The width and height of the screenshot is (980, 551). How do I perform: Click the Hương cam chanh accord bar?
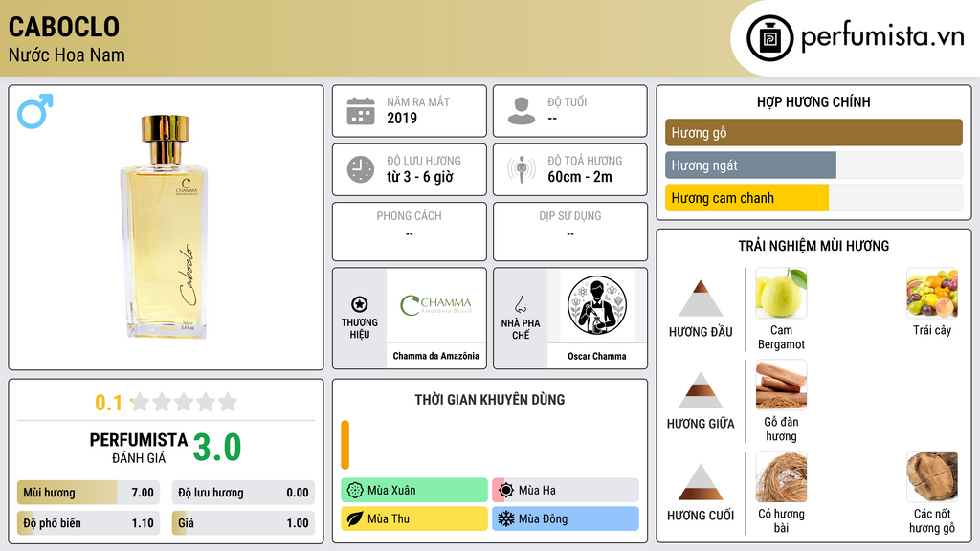coord(813,198)
